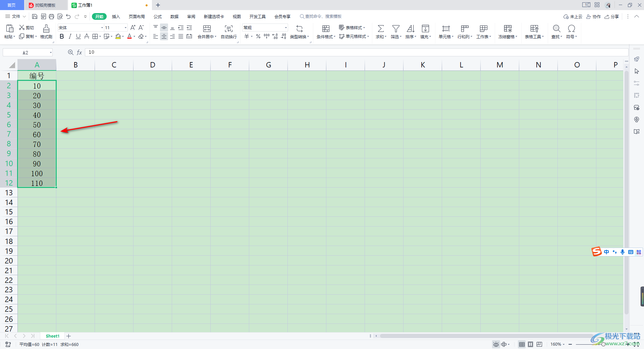This screenshot has width=644, height=349.
Task: Click the Paste clipboard icon
Action: (x=10, y=29)
